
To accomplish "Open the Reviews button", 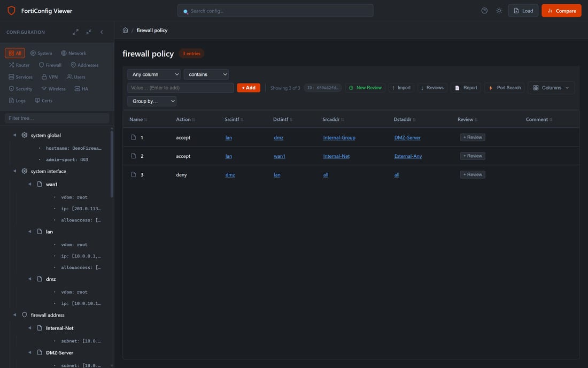I will coord(432,88).
